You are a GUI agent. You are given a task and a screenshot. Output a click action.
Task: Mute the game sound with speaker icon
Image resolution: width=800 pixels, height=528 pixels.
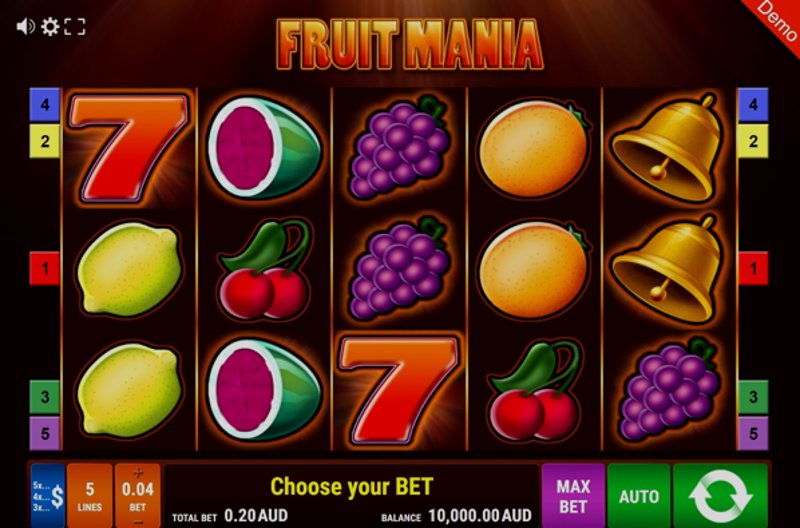tap(25, 27)
